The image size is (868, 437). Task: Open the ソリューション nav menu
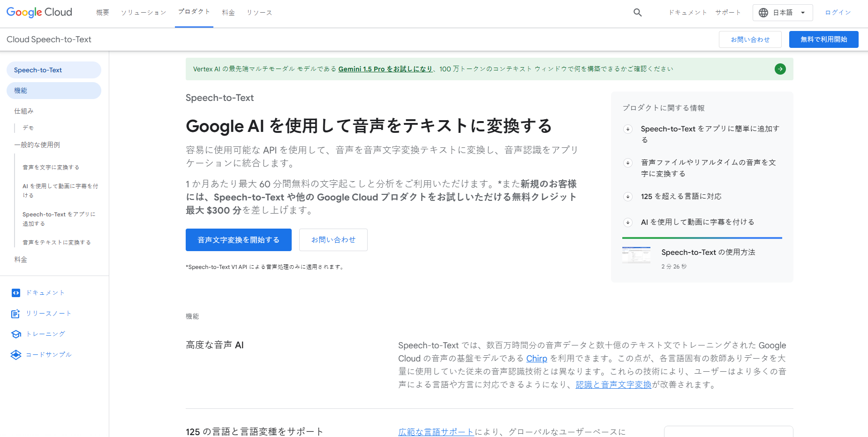[143, 13]
